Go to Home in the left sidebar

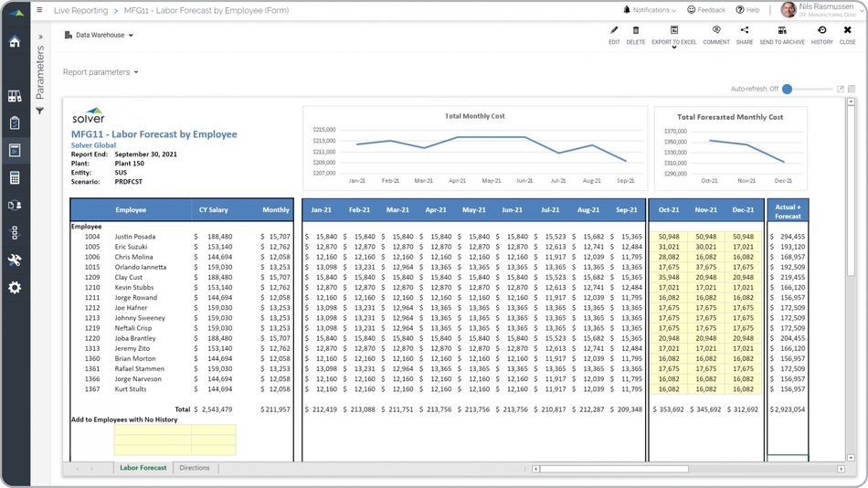click(15, 42)
